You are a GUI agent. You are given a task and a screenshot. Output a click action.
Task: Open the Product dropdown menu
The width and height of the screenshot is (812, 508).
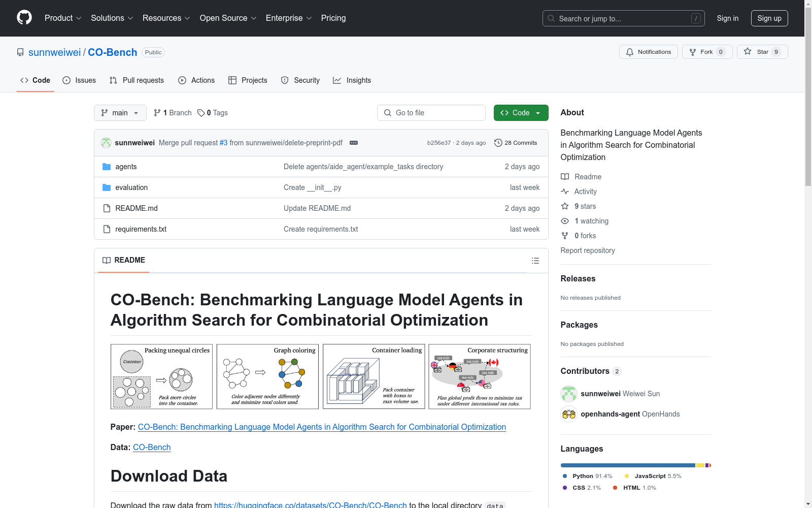click(63, 18)
